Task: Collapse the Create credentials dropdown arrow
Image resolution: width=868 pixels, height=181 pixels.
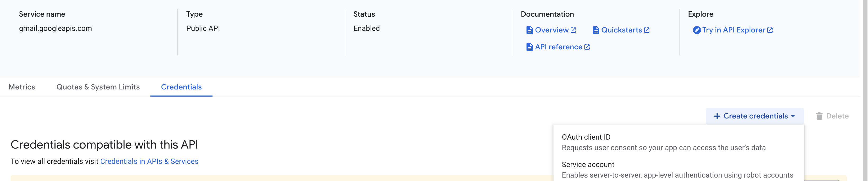Action: point(793,116)
